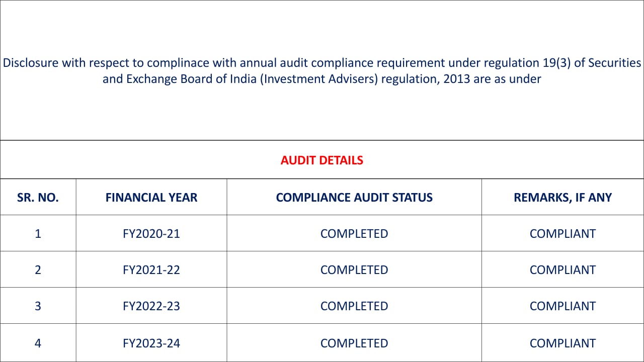The height and width of the screenshot is (362, 644).
Task: Select the FY2020-21 financial year cell
Action: pyautogui.click(x=151, y=234)
